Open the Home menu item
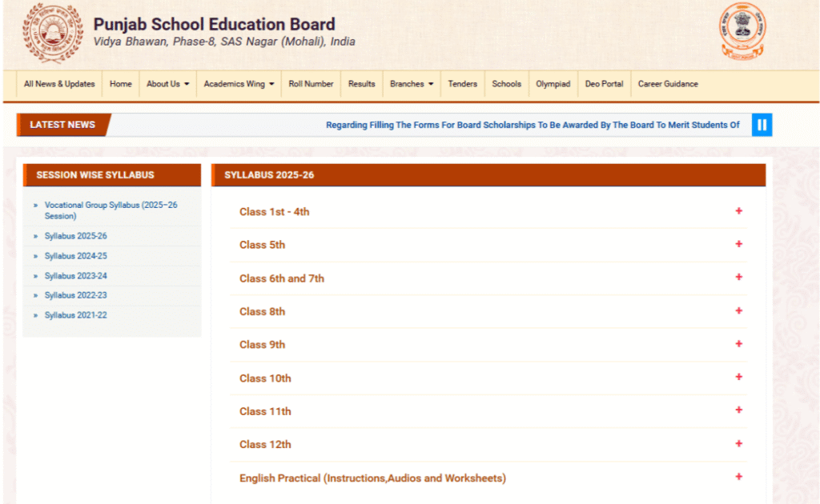Image resolution: width=820 pixels, height=504 pixels. point(120,84)
